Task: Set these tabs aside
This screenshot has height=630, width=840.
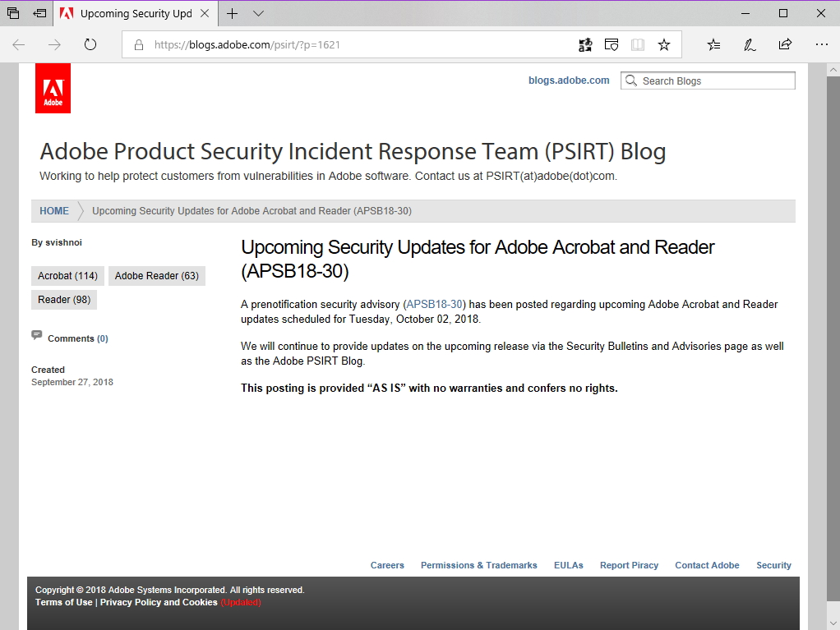Action: tap(12, 13)
